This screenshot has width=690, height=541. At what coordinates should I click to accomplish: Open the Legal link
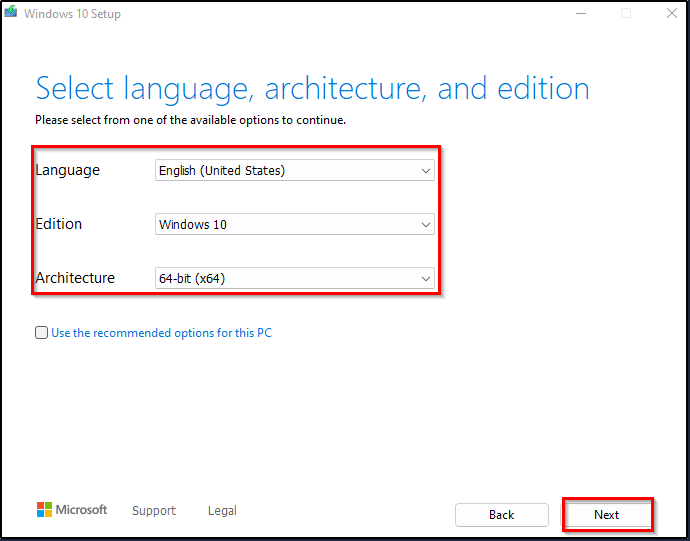point(222,510)
